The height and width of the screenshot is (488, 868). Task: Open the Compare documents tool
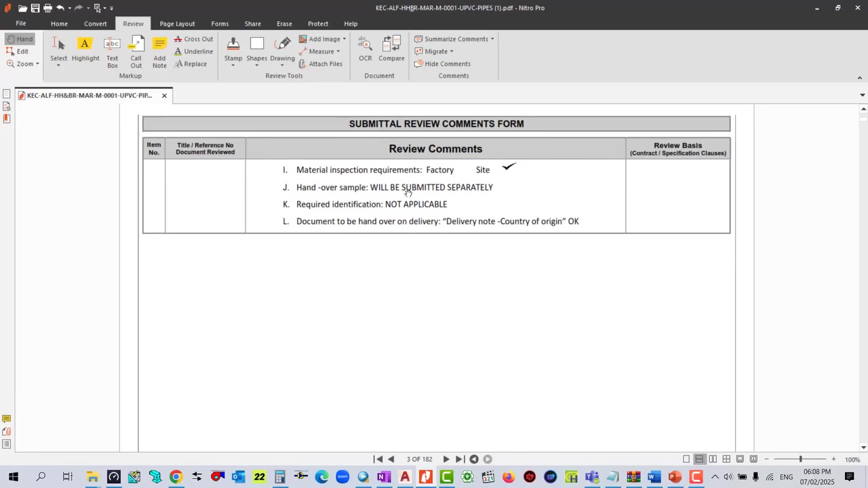click(392, 49)
